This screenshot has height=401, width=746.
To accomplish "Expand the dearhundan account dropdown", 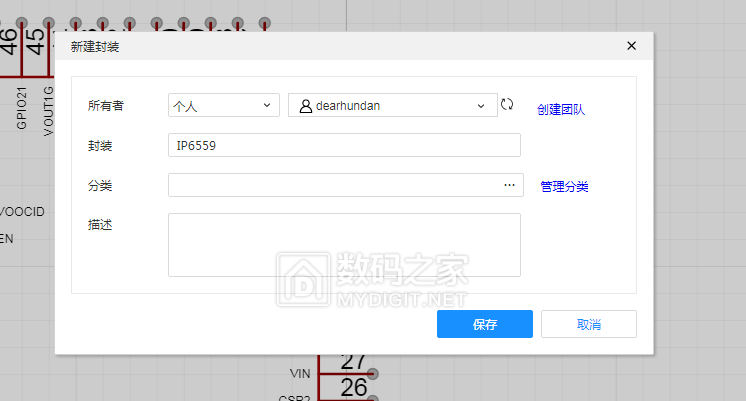I will [393, 105].
